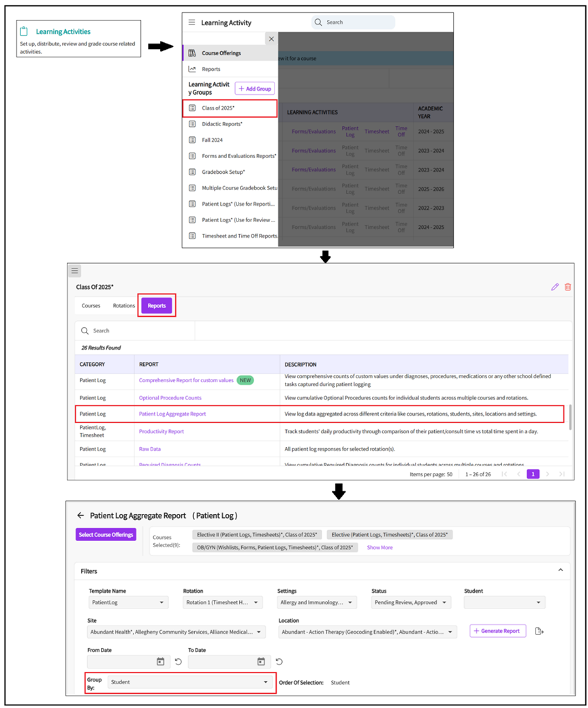Close the Learning Activity sidebar with X
This screenshot has width=588, height=708.
pyautogui.click(x=271, y=39)
